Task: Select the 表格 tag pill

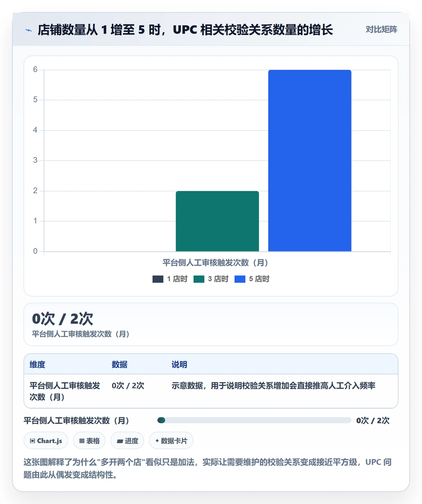Action: point(89,441)
